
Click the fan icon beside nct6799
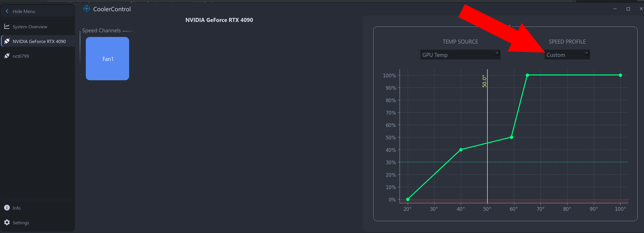point(7,56)
